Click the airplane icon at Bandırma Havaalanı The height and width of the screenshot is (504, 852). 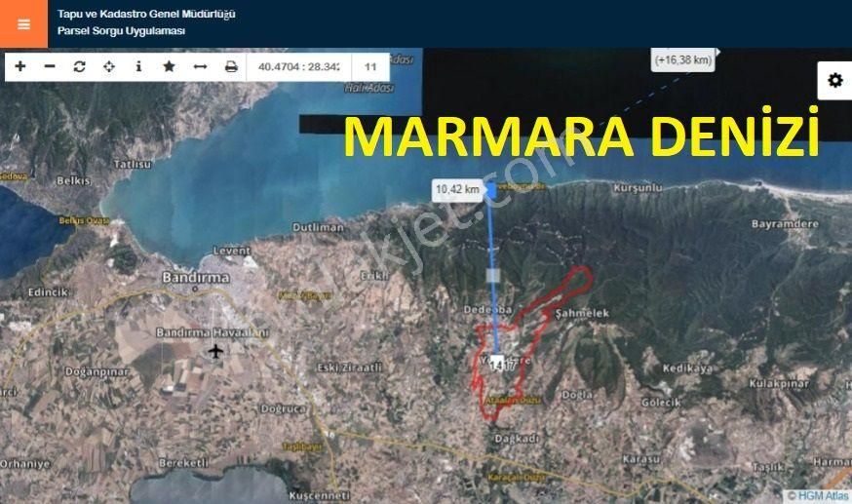pyautogui.click(x=215, y=351)
